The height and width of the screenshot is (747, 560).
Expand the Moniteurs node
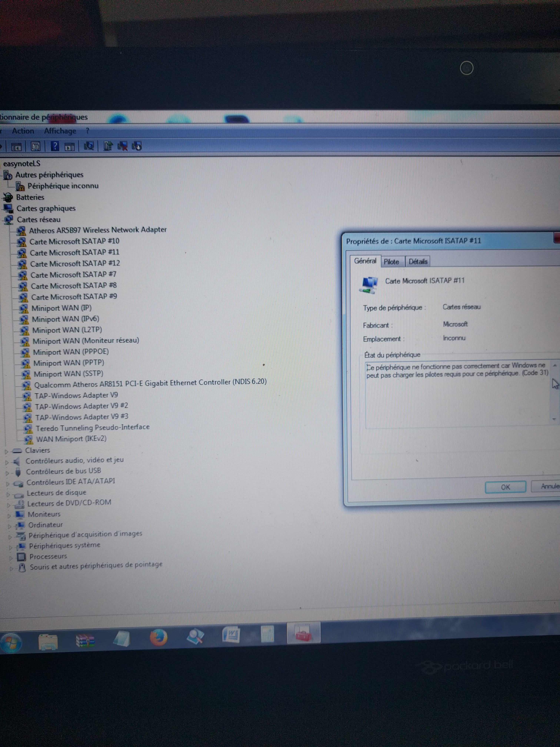coord(9,516)
